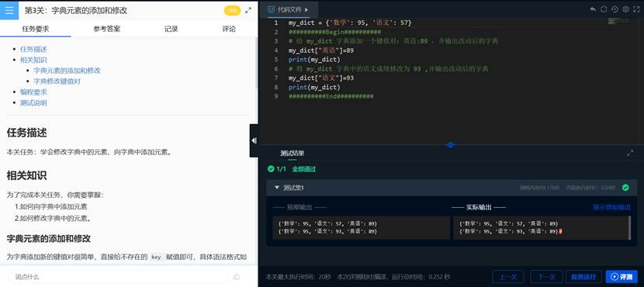
Task: Click the 自测运行 button
Action: coord(583,276)
